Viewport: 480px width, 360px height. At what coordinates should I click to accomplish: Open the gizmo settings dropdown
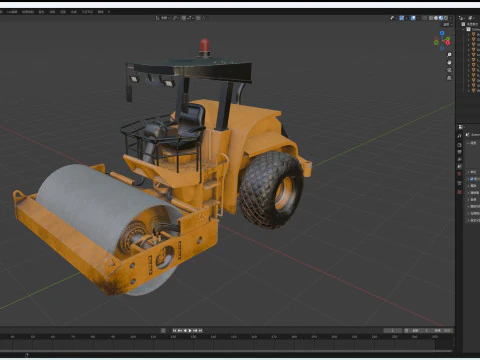click(406, 18)
